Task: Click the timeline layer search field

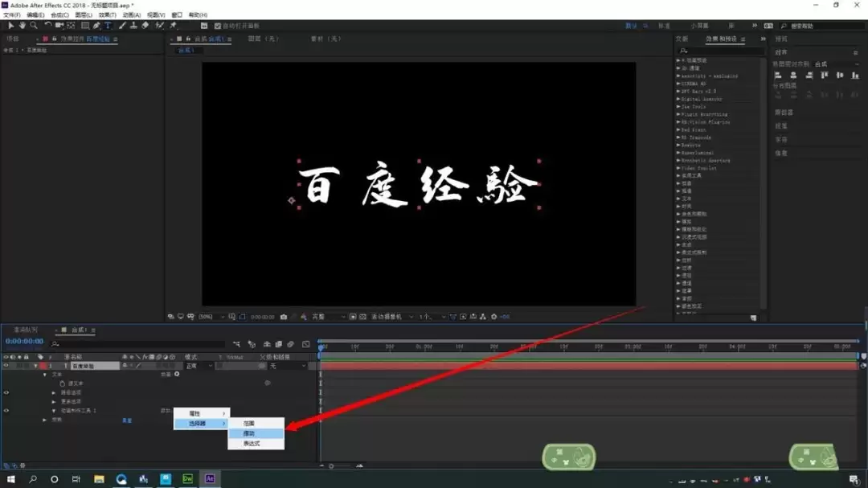Action: pos(137,345)
